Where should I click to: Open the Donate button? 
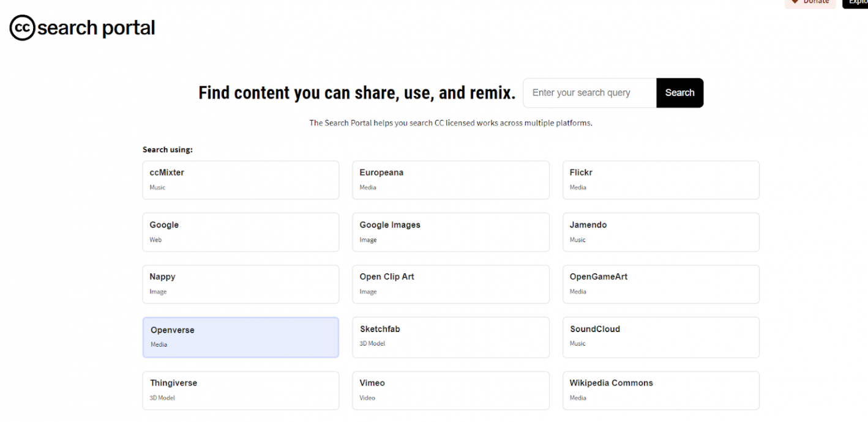click(x=810, y=3)
